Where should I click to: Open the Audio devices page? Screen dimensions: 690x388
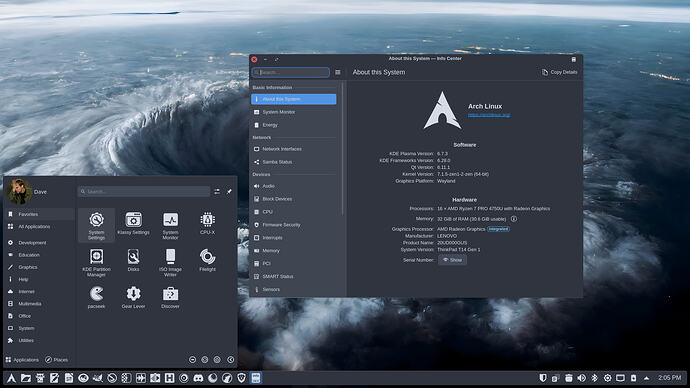click(294, 186)
